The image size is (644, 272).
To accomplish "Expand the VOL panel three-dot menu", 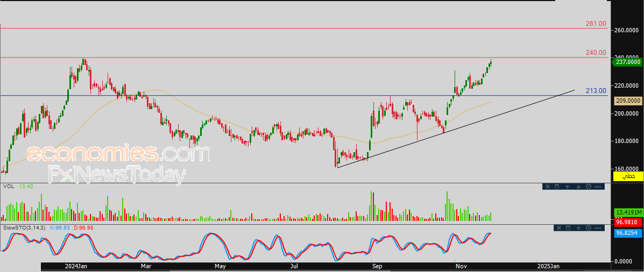I will click(598, 187).
